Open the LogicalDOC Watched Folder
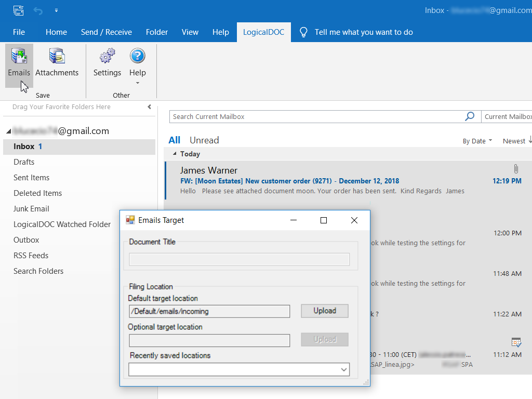The image size is (532, 399). coord(62,224)
